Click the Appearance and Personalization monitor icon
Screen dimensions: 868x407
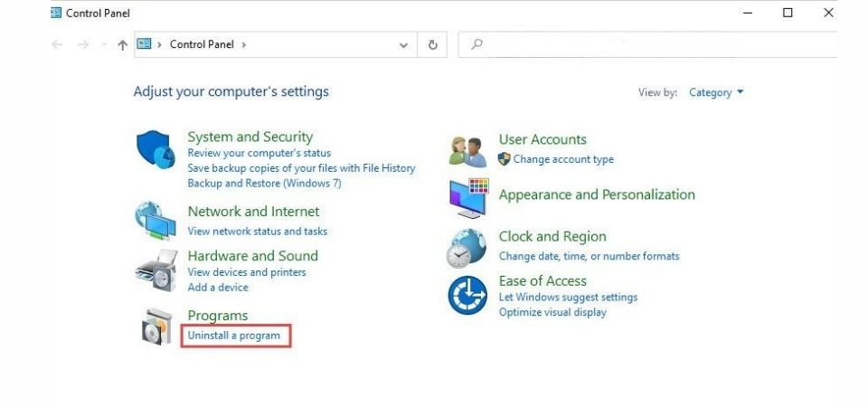tap(469, 198)
